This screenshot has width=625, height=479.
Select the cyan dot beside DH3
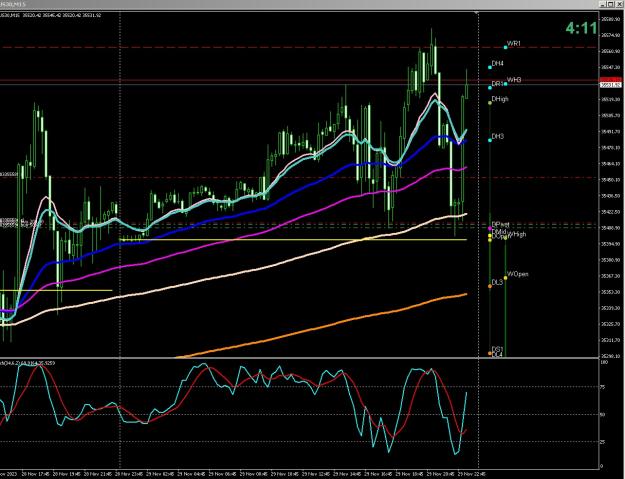(490, 140)
